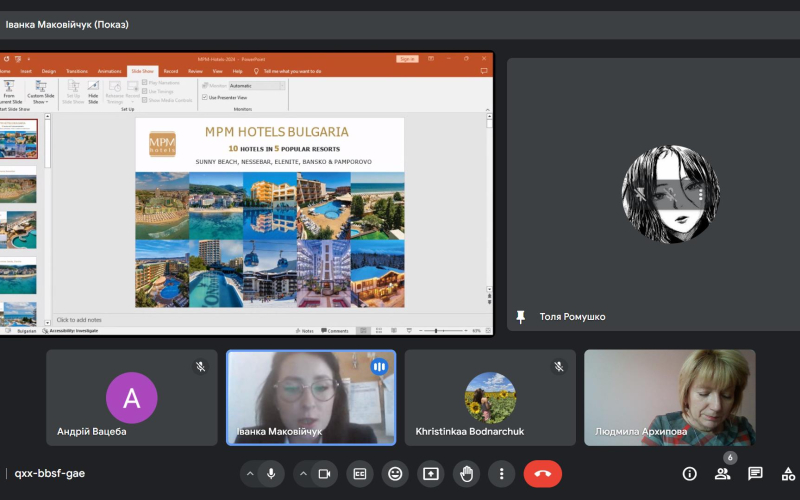Open the in-call chat panel
800x500 pixels.
pos(755,474)
